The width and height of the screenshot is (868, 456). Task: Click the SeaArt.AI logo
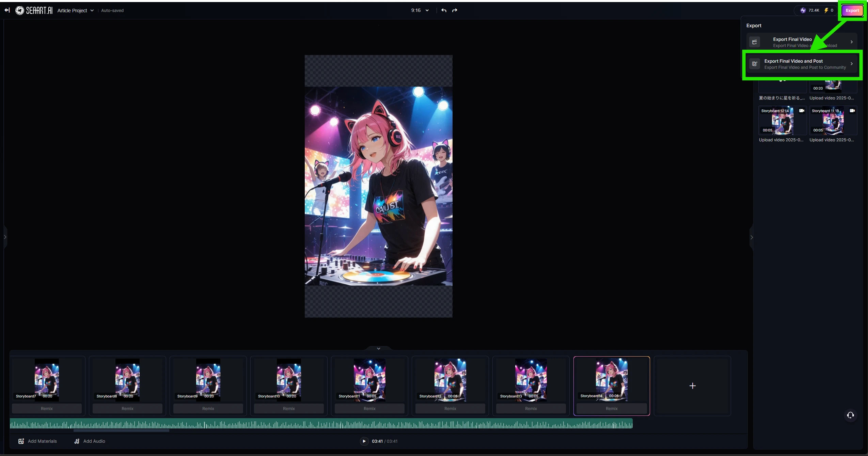coord(34,11)
